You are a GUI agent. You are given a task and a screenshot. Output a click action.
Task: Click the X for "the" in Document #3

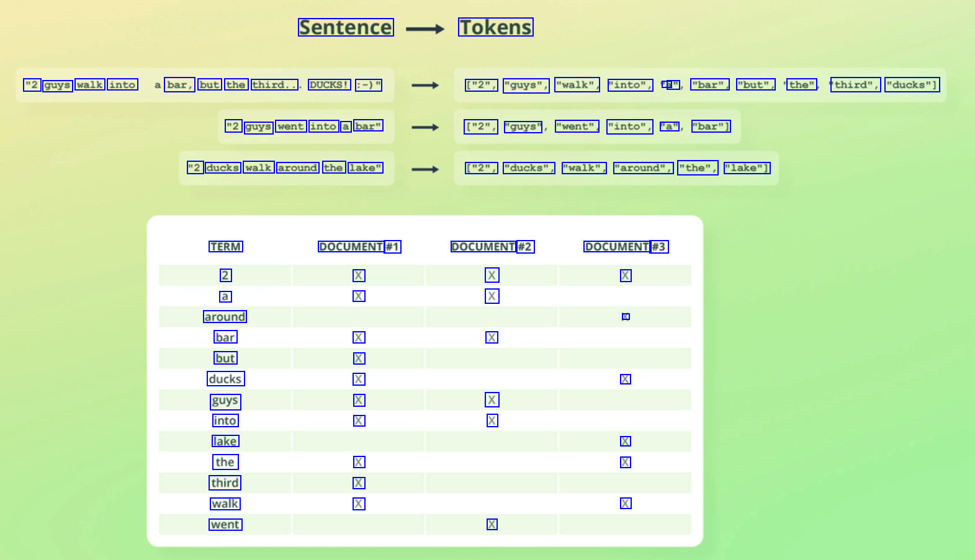point(626,462)
